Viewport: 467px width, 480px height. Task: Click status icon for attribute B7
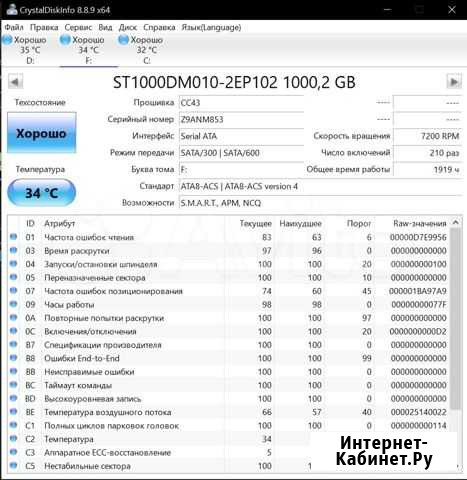[x=13, y=344]
